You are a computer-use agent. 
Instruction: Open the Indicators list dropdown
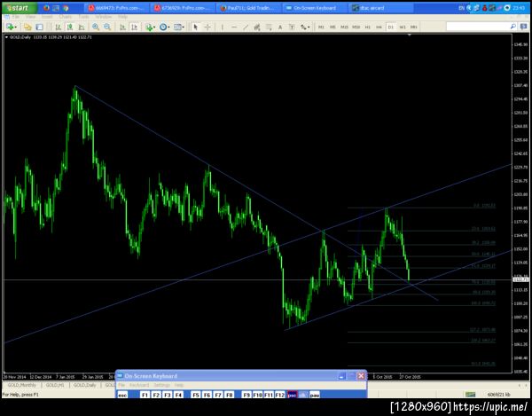click(150, 27)
